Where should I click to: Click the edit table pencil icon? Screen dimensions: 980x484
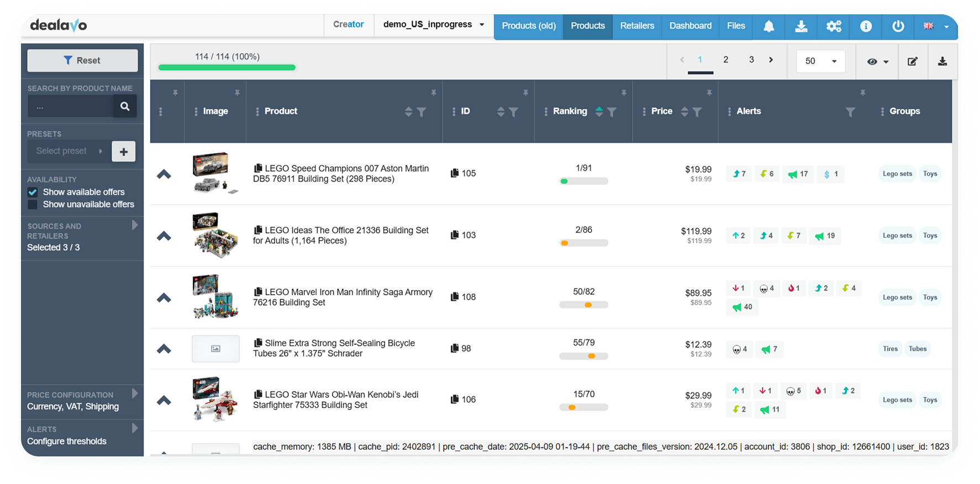click(x=913, y=61)
